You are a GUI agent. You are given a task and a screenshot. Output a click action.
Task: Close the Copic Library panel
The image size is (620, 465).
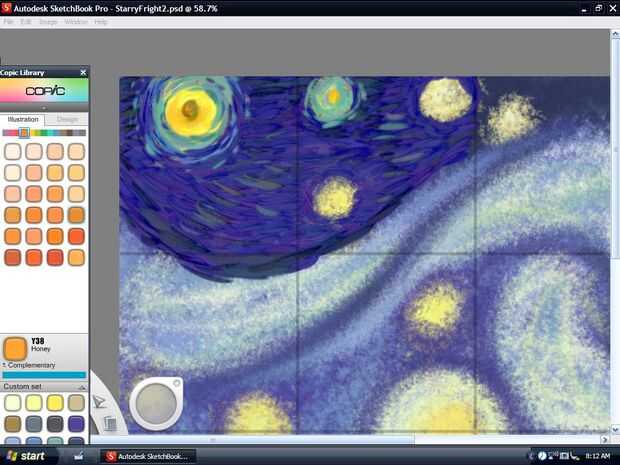click(x=83, y=72)
